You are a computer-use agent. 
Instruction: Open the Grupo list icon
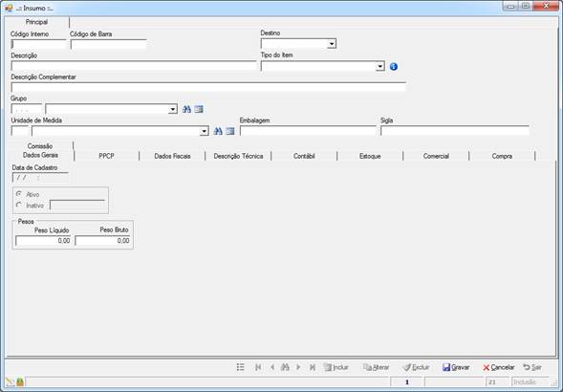pos(199,109)
